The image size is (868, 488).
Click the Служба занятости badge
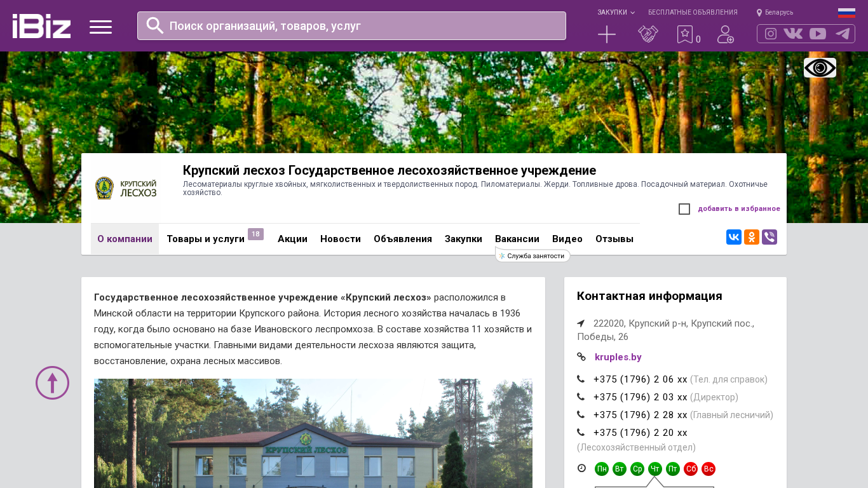click(x=532, y=256)
